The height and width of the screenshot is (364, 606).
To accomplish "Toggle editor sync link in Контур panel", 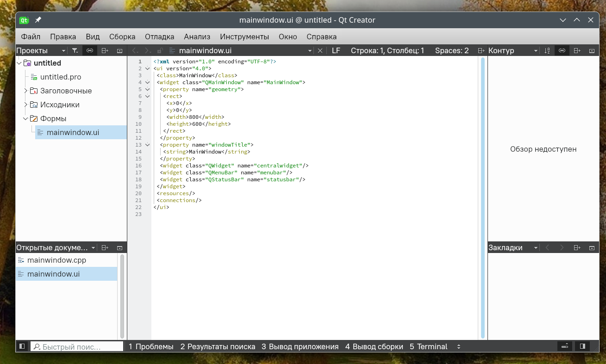I will (x=562, y=50).
